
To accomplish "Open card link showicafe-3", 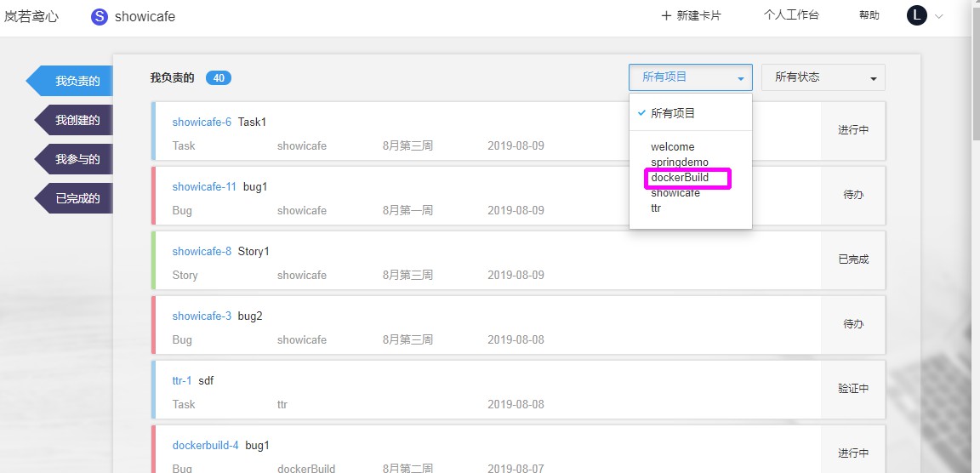I will (202, 316).
